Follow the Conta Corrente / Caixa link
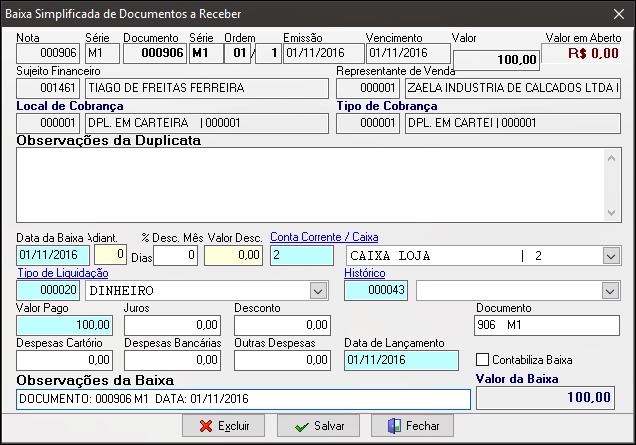Image resolution: width=636 pixels, height=445 pixels. pyautogui.click(x=324, y=237)
